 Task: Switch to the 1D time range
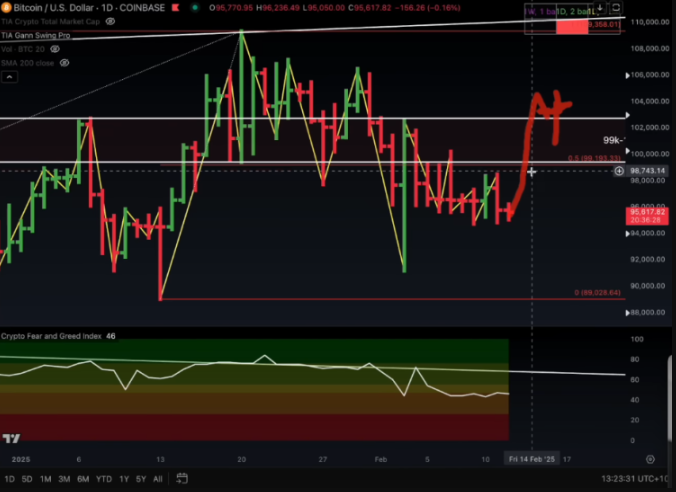coord(8,479)
